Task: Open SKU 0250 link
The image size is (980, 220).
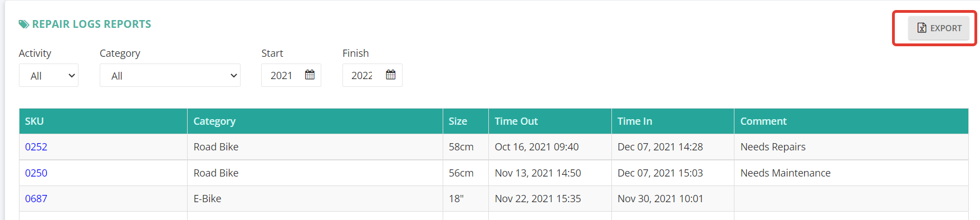Action: point(36,173)
